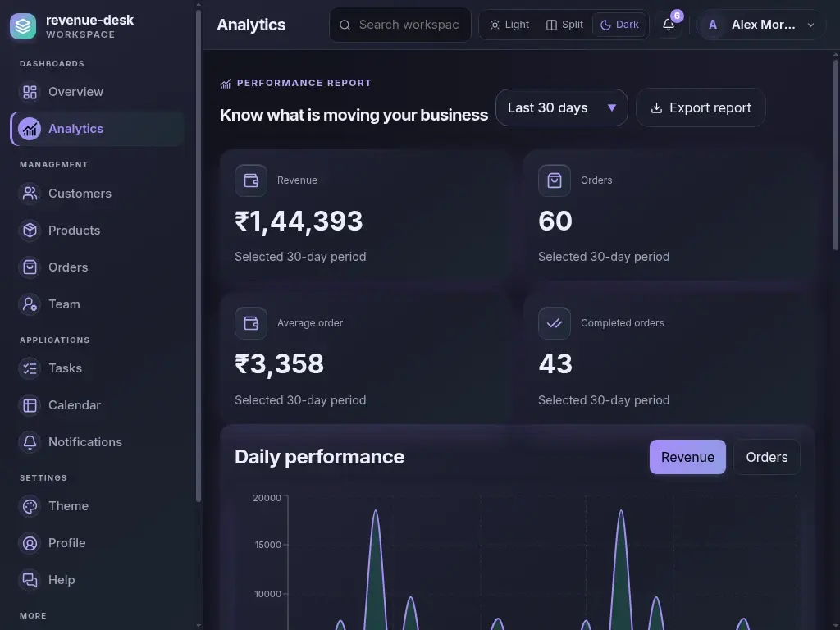The image size is (840, 630).
Task: Click the Alex Mor... avatar letter A
Action: click(713, 25)
